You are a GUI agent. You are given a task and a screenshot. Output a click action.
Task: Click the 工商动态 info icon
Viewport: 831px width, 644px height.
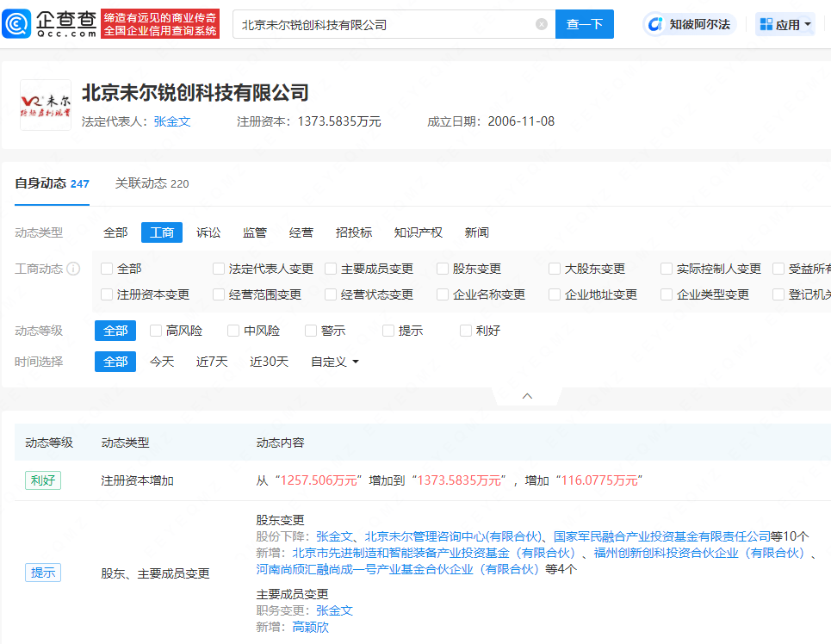pos(74,269)
